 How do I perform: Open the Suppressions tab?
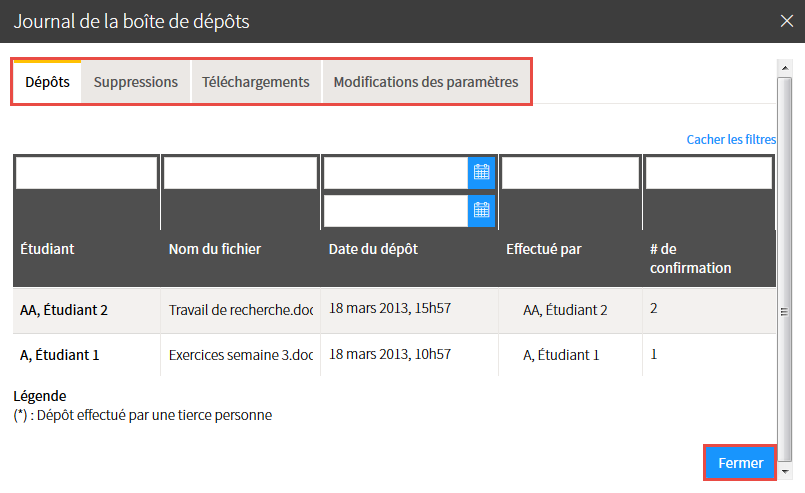[136, 82]
